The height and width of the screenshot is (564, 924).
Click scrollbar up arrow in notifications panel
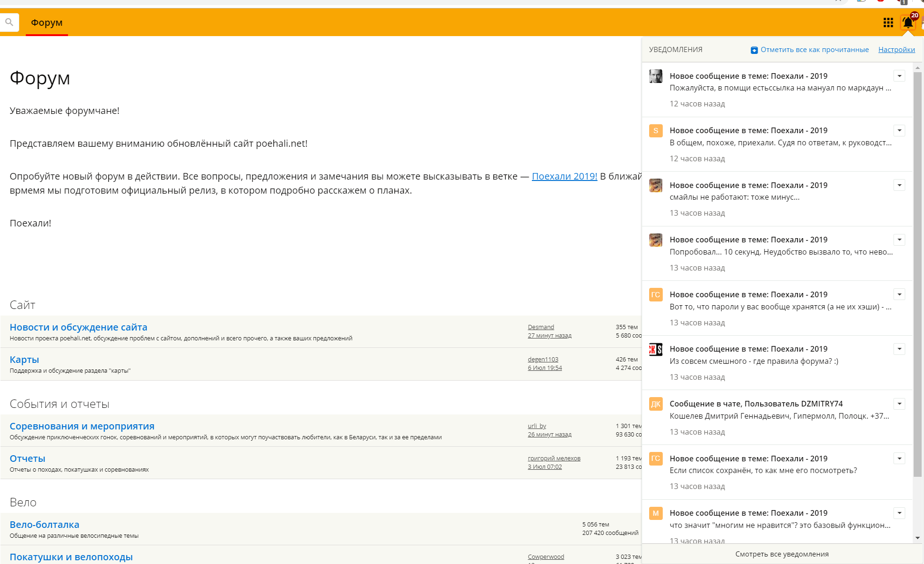click(917, 68)
